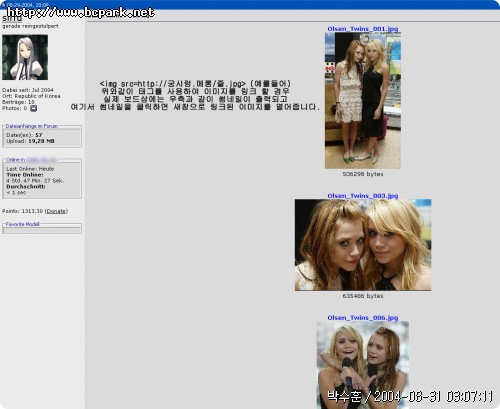Open the Olsen_Twins_001.jpg link
Screen dimensions: 500x409
363,29
